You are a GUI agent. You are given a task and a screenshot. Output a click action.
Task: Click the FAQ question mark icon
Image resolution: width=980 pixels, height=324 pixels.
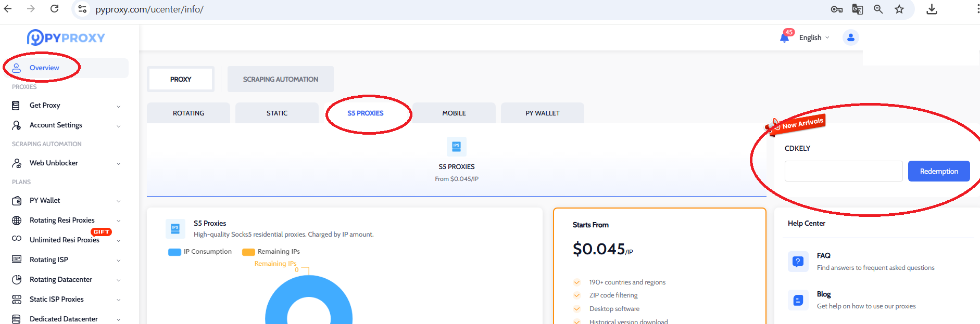[798, 262]
